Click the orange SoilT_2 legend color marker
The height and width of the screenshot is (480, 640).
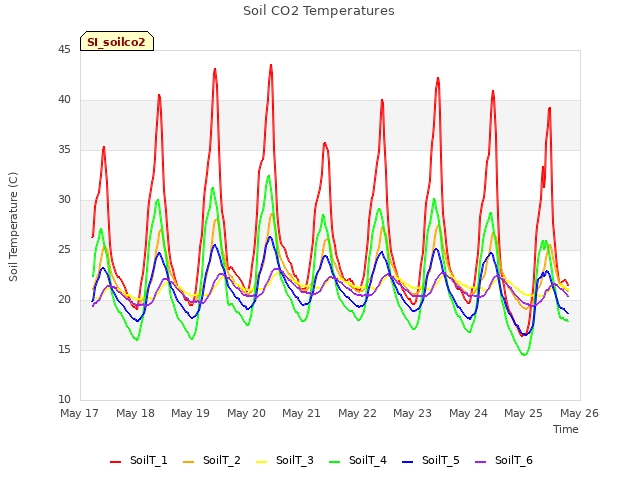tap(189, 462)
